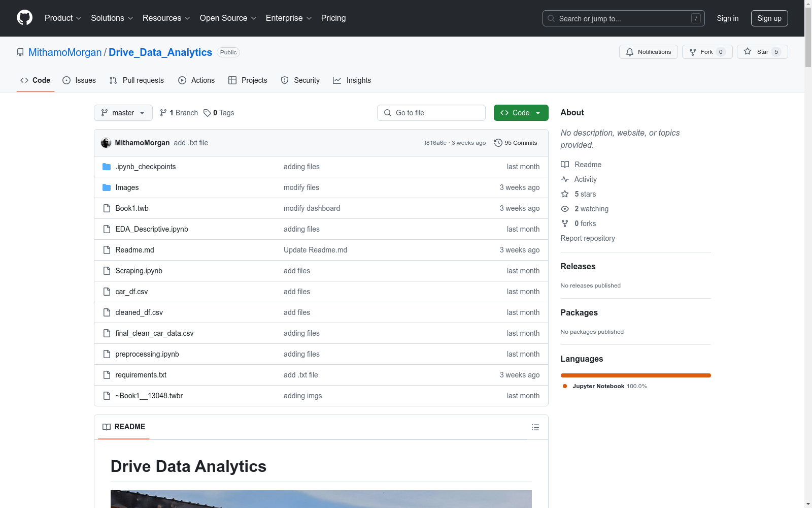Switch to the Insights tab

click(352, 80)
